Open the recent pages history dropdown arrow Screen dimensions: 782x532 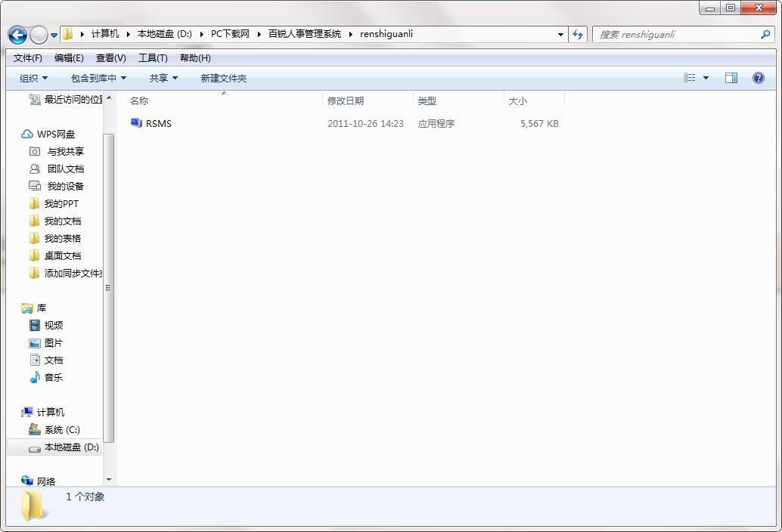(x=54, y=36)
